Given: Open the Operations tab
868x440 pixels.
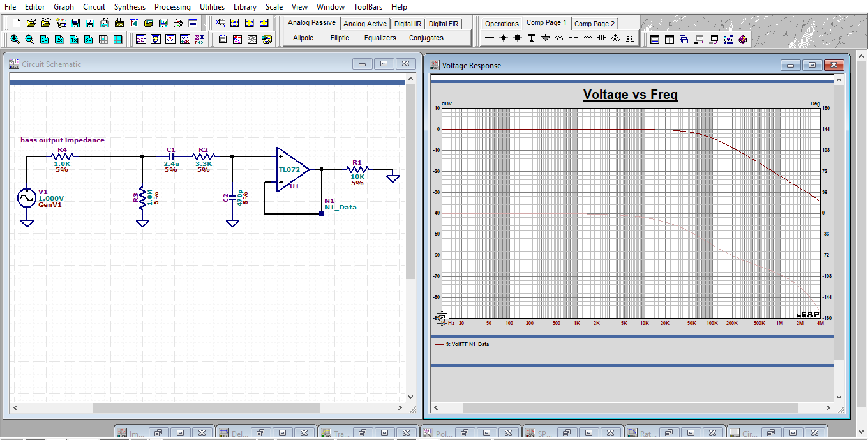Looking at the screenshot, I should coord(502,24).
